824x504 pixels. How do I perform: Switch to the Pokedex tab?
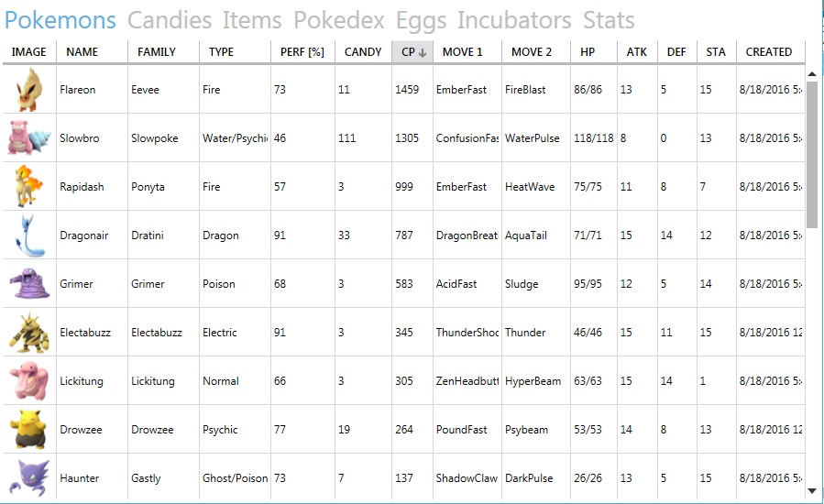click(x=339, y=20)
